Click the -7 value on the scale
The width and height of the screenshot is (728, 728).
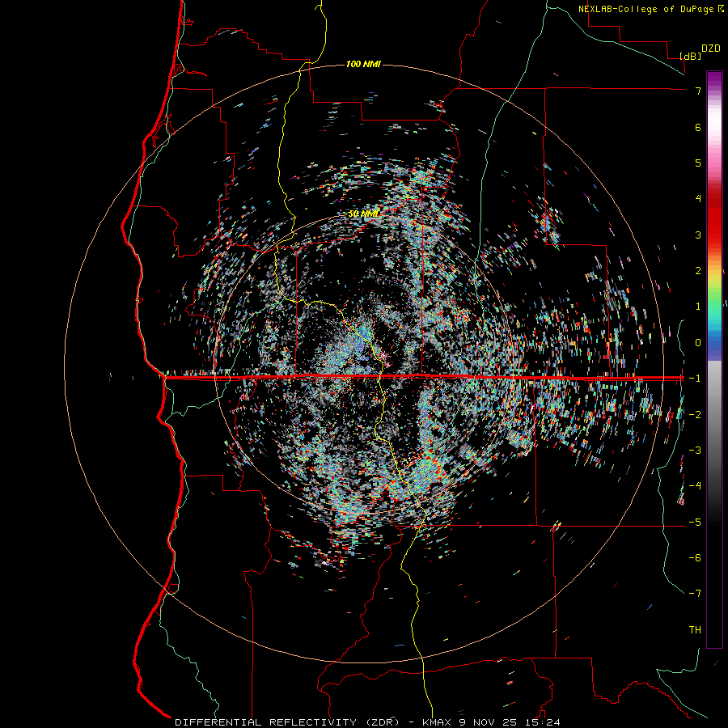coord(695,594)
